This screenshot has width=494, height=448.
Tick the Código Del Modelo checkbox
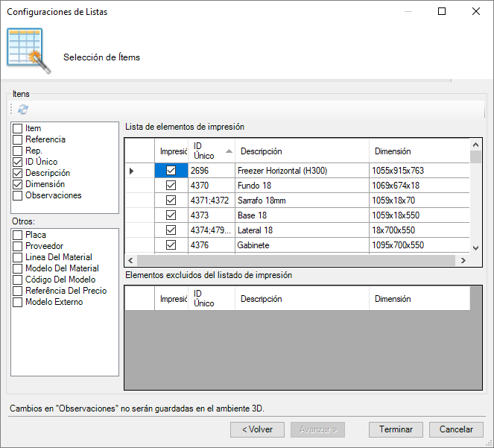click(18, 280)
